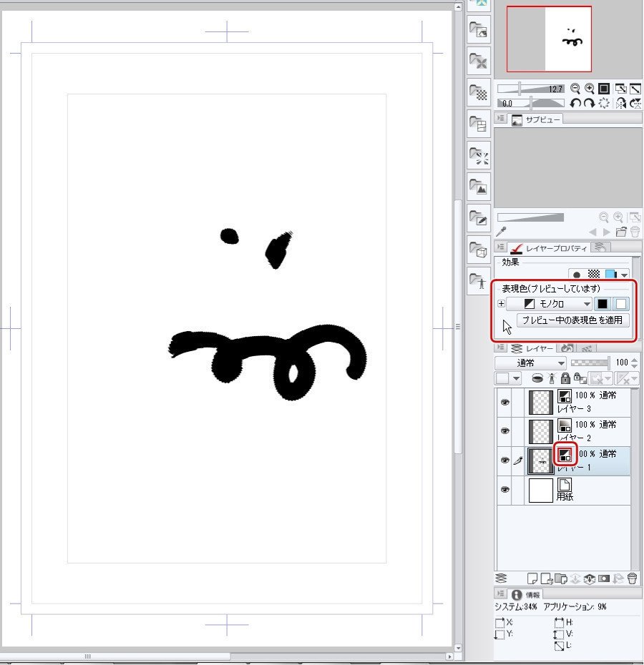Open the Sub View panel menu
This screenshot has width=644, height=665.
coord(501,118)
